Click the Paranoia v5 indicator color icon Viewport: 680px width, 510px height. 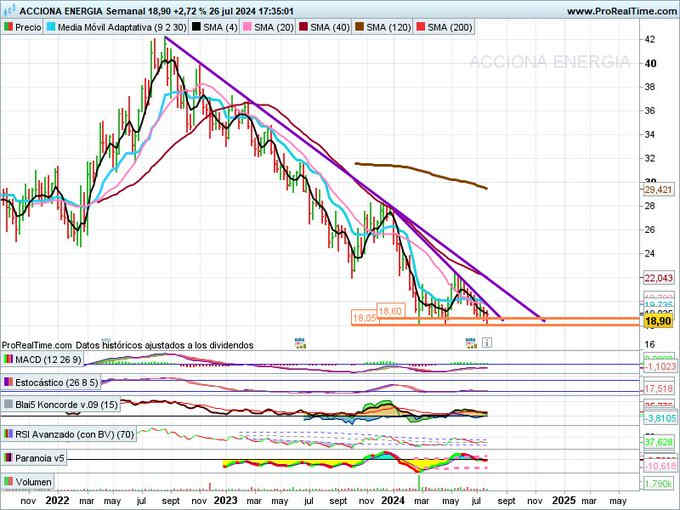[8, 458]
